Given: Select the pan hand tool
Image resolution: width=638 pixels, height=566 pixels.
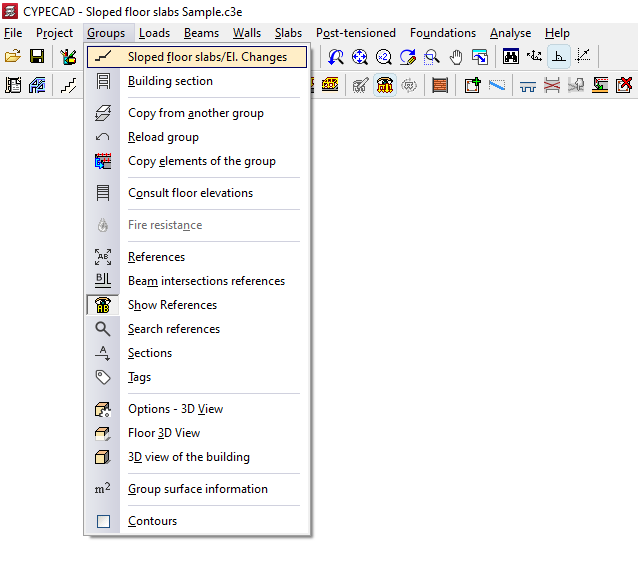Looking at the screenshot, I should (x=456, y=57).
